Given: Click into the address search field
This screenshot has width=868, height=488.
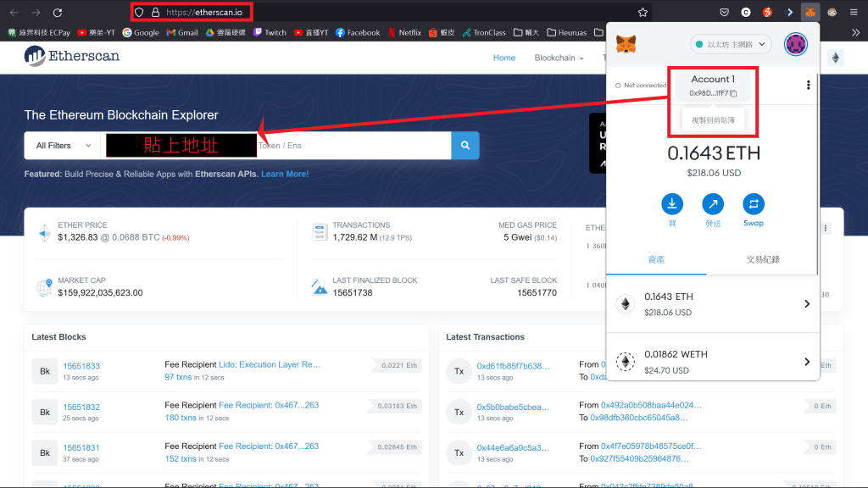Looking at the screenshot, I should pos(275,146).
